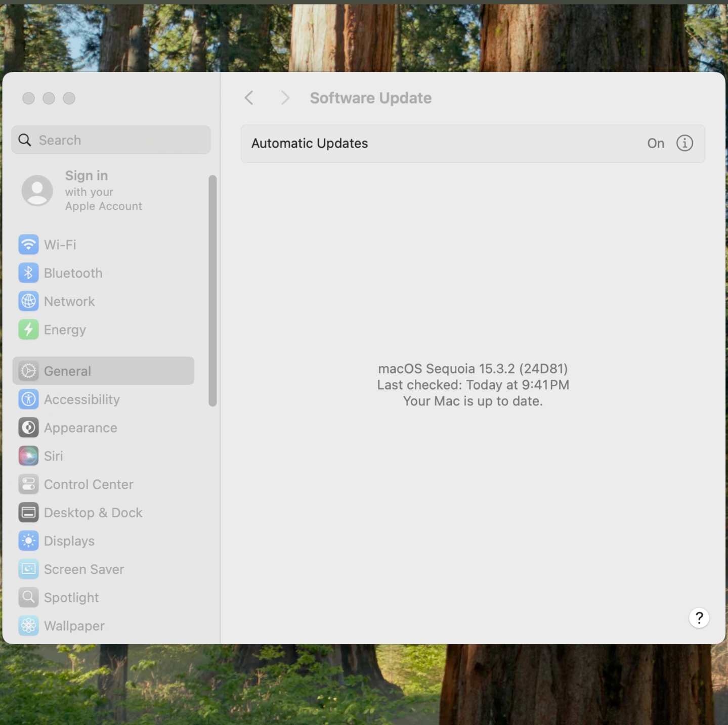Image resolution: width=728 pixels, height=725 pixels.
Task: Open Accessibility icon in sidebar
Action: (28, 399)
